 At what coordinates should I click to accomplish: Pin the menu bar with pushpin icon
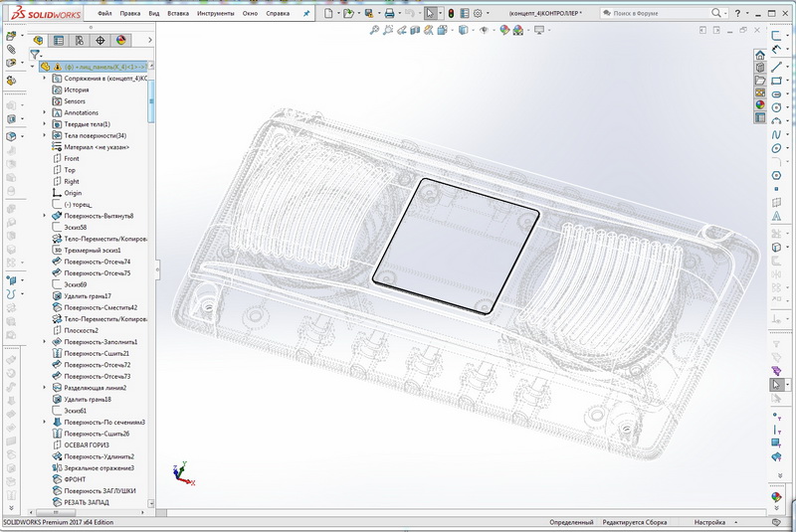tap(306, 14)
